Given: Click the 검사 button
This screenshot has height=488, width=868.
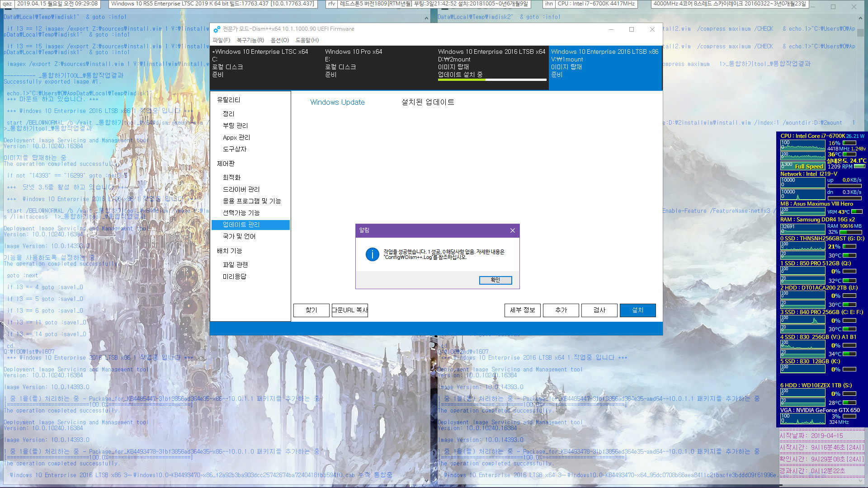Looking at the screenshot, I should click(x=599, y=310).
